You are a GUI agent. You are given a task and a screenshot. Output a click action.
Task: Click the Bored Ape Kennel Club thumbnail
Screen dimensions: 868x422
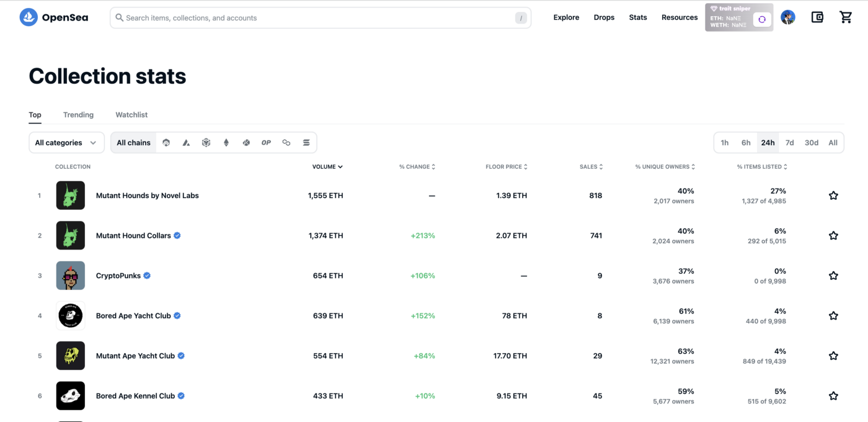coord(71,396)
